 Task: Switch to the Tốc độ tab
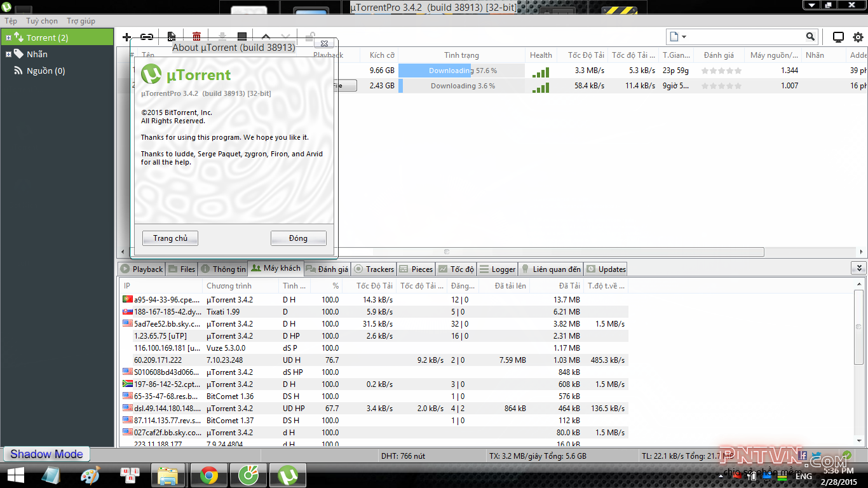[x=456, y=269]
